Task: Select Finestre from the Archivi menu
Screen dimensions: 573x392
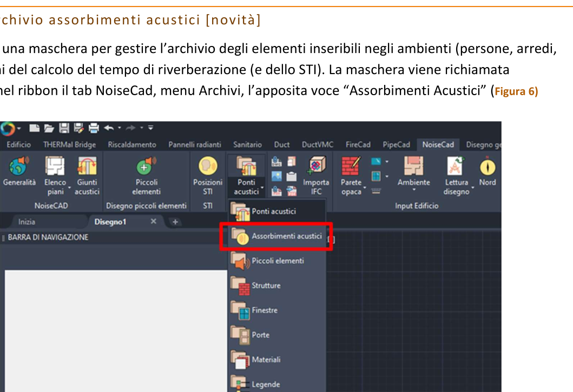Action: pyautogui.click(x=276, y=310)
